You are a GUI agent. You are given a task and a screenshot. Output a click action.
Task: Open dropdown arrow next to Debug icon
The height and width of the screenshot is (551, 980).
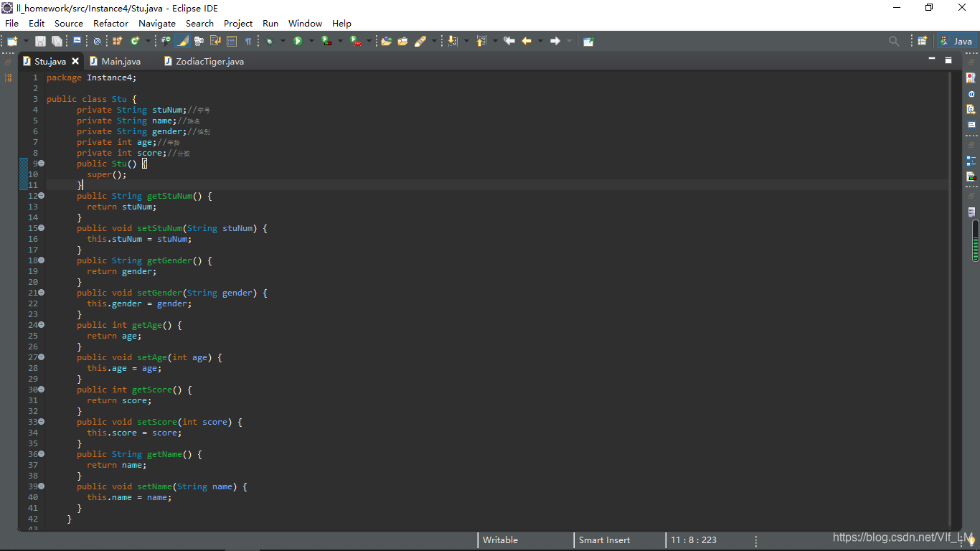283,41
